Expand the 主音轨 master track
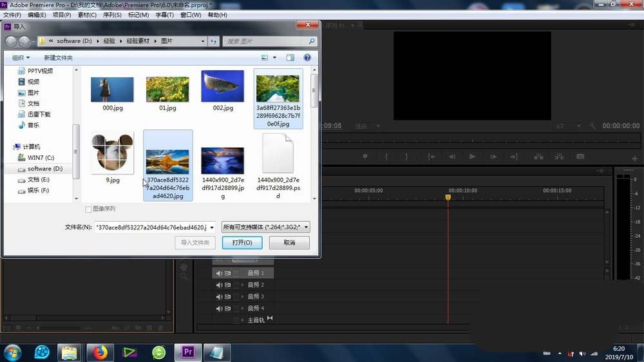This screenshot has width=644, height=362. click(242, 320)
